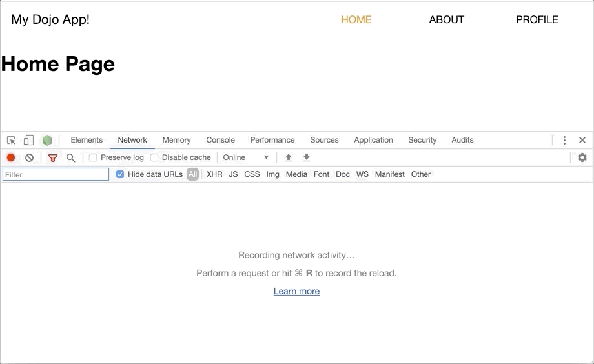
Task: Open DevTools three-dot customize menu
Action: [x=564, y=140]
